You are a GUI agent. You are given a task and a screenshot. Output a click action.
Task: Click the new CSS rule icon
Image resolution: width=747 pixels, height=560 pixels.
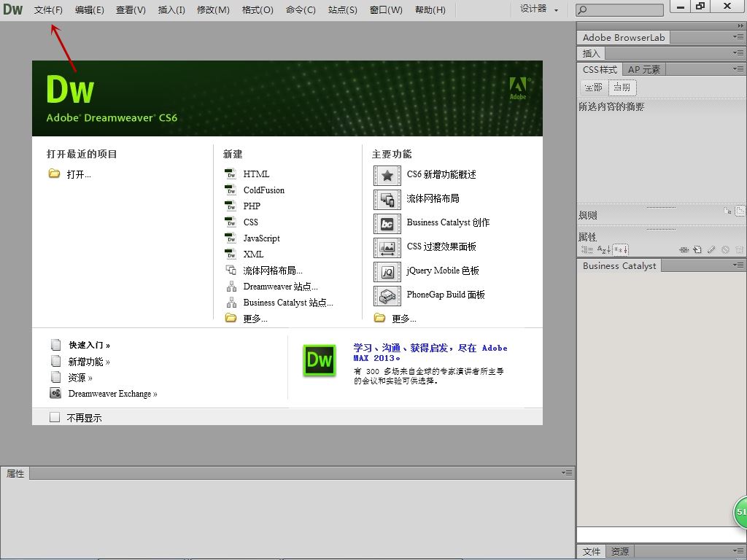point(697,249)
